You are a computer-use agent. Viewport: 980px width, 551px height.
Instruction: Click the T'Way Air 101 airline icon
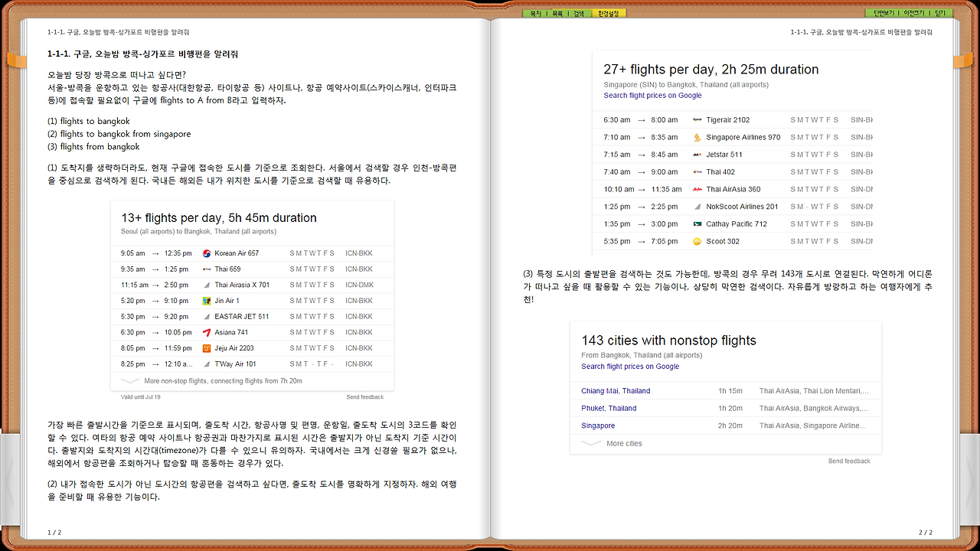click(x=207, y=364)
